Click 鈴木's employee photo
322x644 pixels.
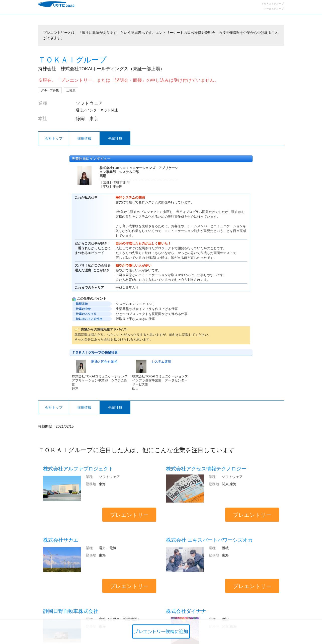(81, 366)
